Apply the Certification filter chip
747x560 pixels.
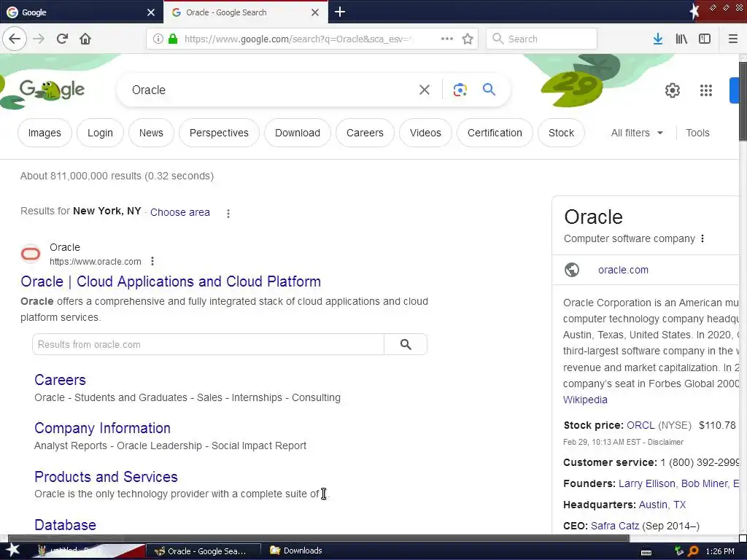495,133
